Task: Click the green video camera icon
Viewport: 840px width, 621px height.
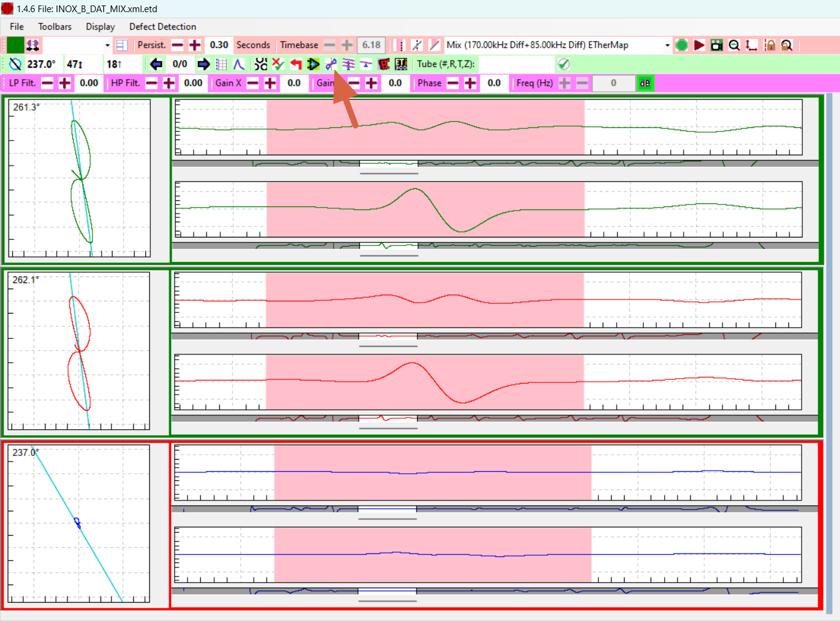Action: click(x=717, y=45)
